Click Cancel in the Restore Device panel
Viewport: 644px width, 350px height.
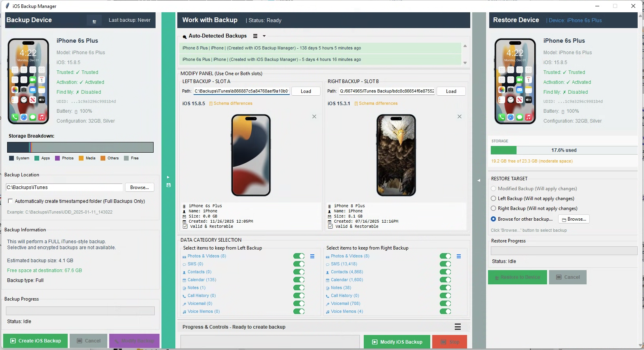click(568, 277)
